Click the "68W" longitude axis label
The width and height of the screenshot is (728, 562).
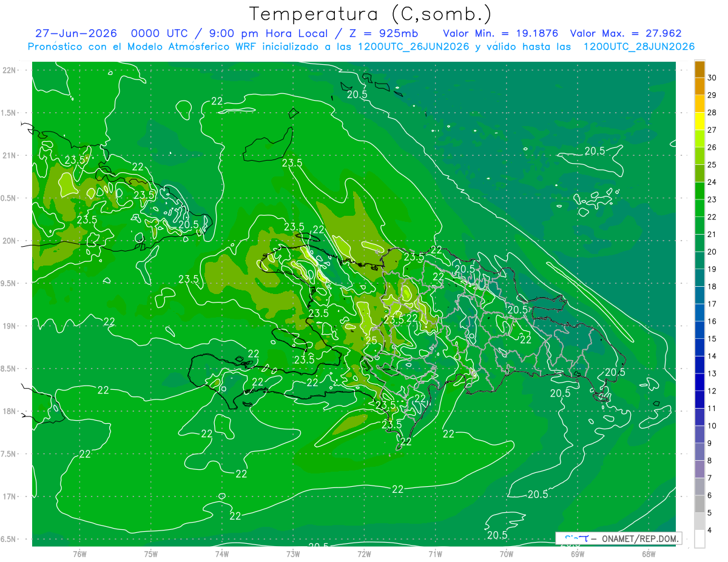pyautogui.click(x=648, y=554)
